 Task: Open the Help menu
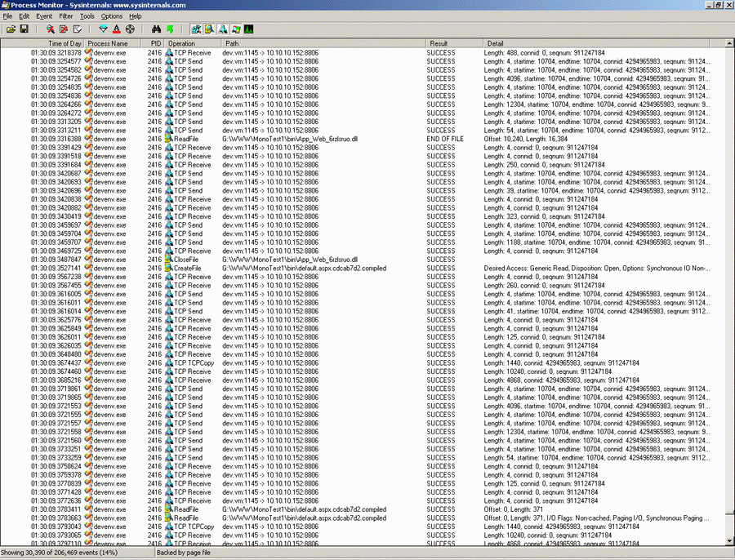135,16
